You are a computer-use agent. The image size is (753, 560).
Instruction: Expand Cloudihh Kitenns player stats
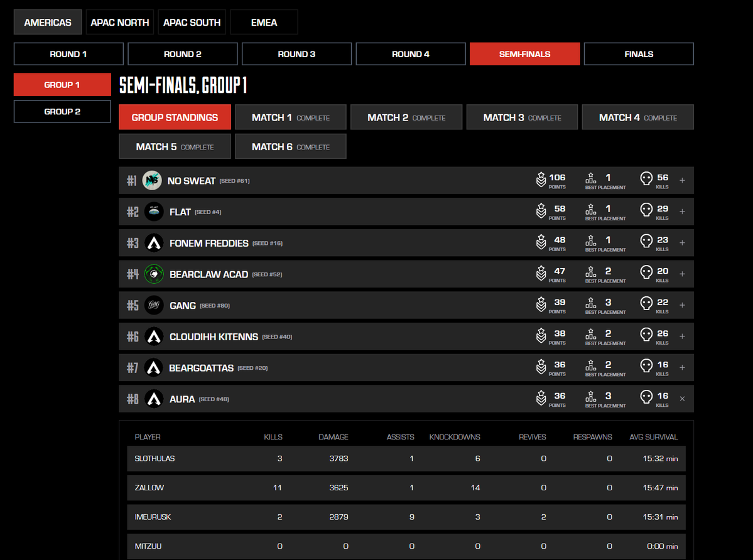click(x=682, y=337)
